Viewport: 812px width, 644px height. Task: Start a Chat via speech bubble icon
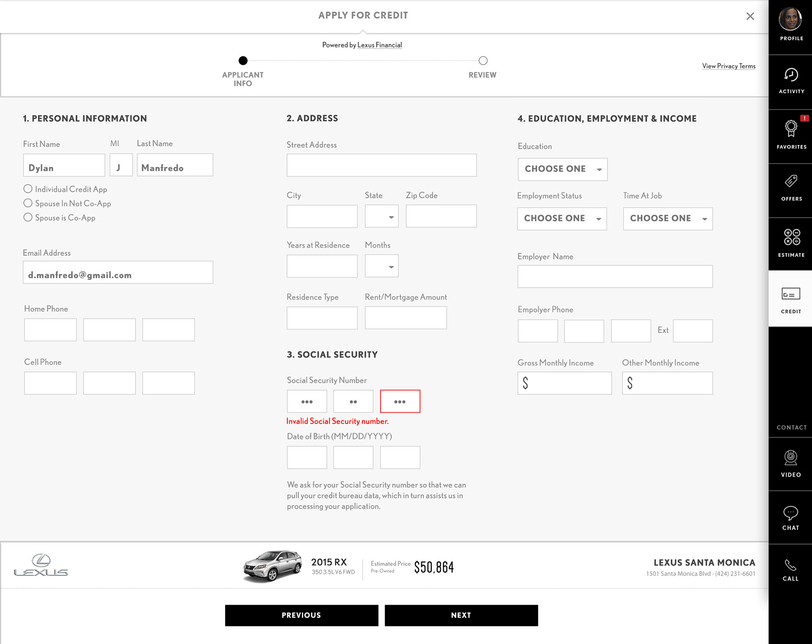pos(790,513)
